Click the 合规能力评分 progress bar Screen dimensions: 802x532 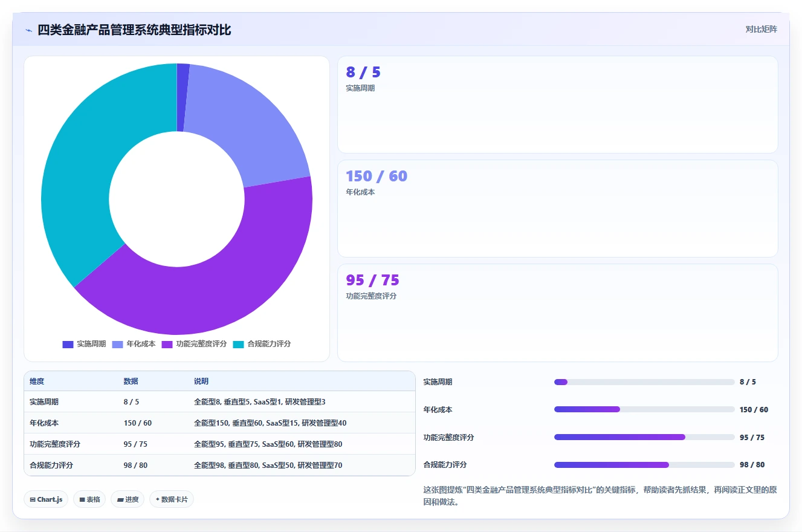[644, 465]
